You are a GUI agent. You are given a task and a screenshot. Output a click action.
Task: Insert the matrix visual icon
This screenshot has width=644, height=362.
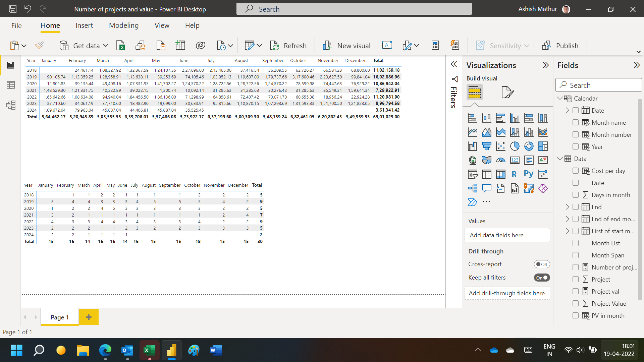click(x=500, y=174)
